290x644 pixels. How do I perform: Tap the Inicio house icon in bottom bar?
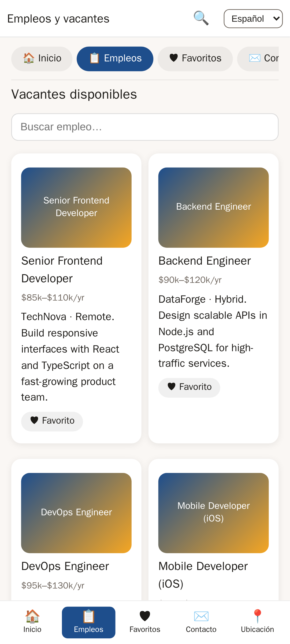pos(32,616)
